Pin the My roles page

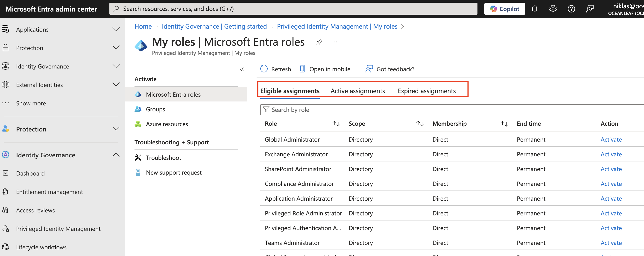point(319,42)
